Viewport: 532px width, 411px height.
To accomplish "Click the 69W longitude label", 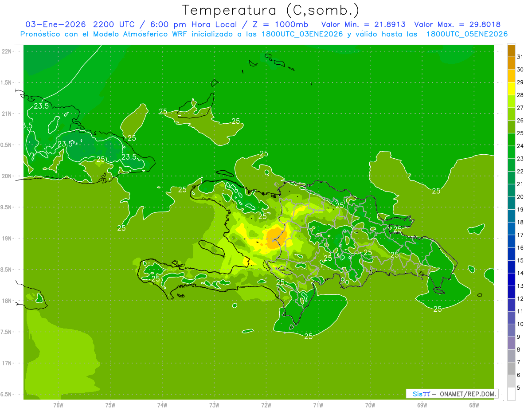I will tap(422, 405).
